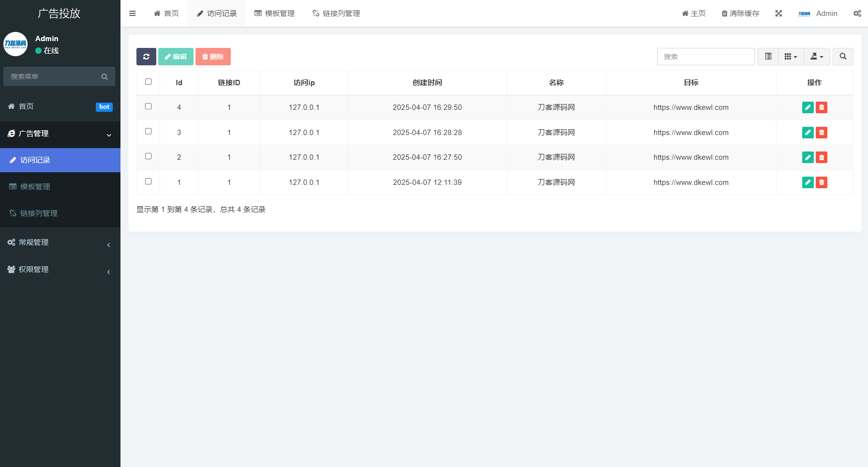Click the edit pencil icon for record Id 4
868x467 pixels.
coord(808,107)
